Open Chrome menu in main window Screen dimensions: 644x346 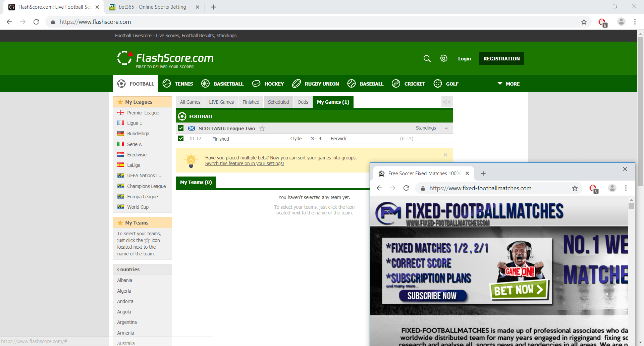(x=635, y=22)
